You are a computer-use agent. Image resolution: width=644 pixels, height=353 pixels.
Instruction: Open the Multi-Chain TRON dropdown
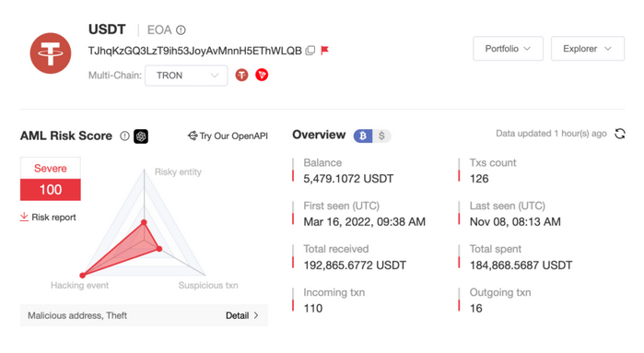[186, 76]
